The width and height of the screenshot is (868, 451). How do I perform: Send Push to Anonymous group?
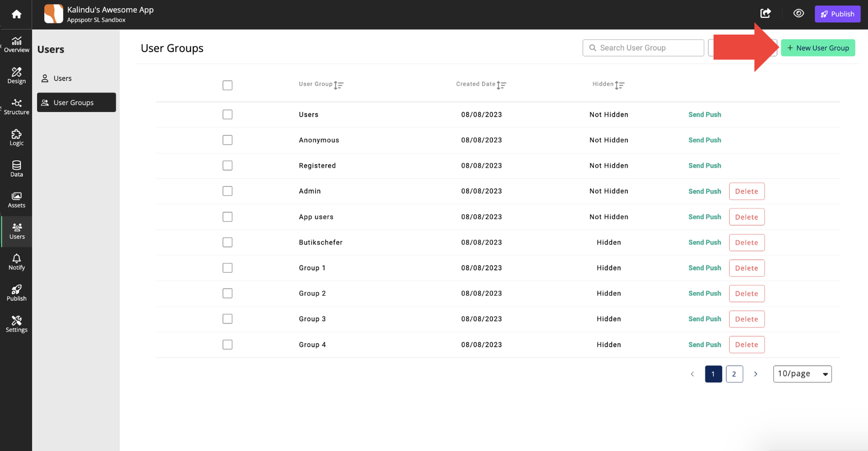(x=704, y=140)
